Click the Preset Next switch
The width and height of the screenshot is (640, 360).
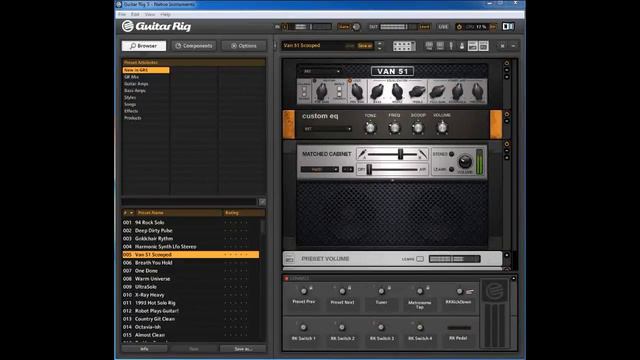click(342, 291)
